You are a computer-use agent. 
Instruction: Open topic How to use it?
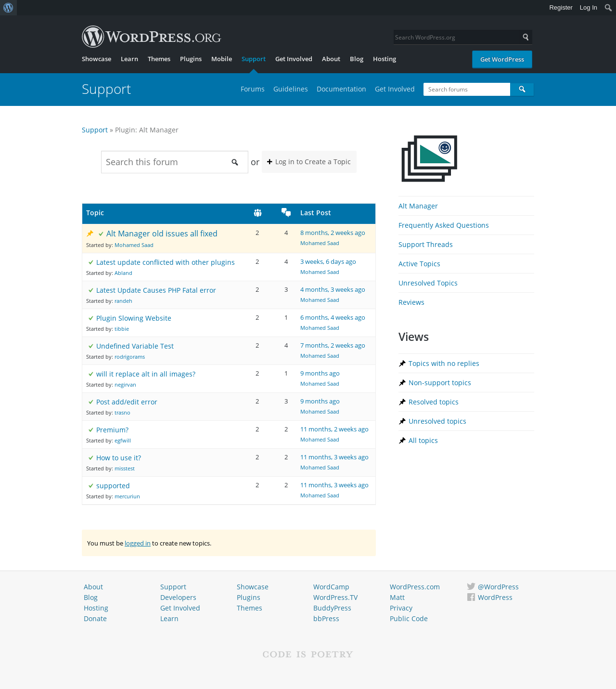click(118, 458)
